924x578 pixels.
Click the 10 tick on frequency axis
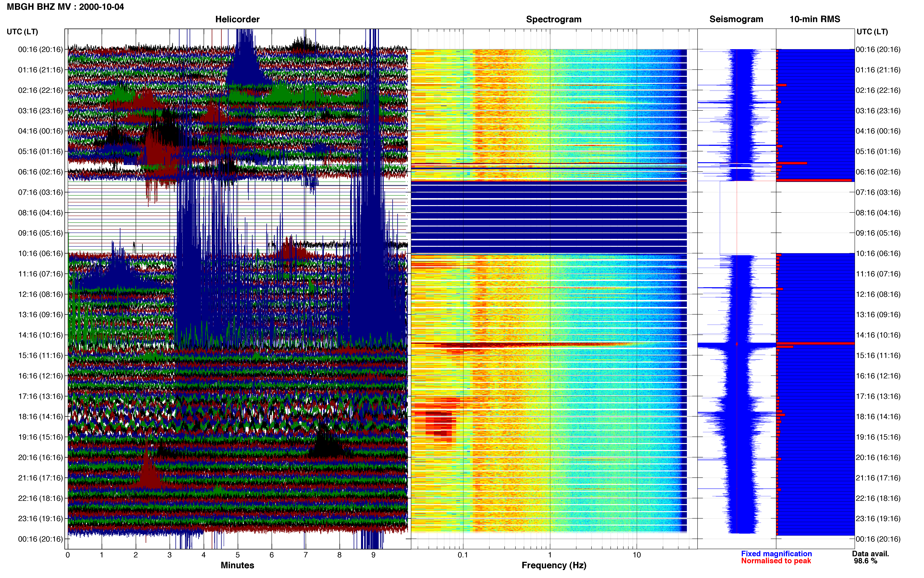pyautogui.click(x=637, y=555)
